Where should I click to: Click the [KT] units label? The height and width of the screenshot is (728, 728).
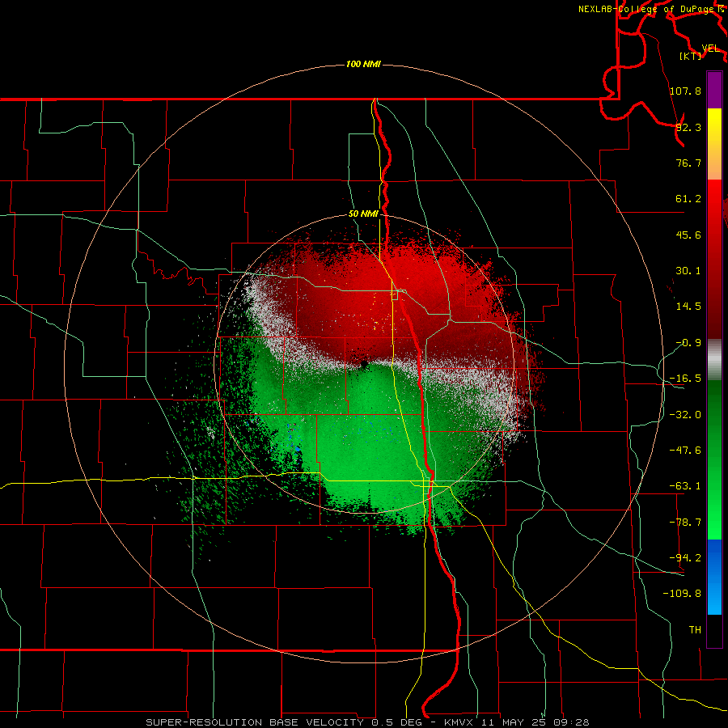tap(691, 56)
